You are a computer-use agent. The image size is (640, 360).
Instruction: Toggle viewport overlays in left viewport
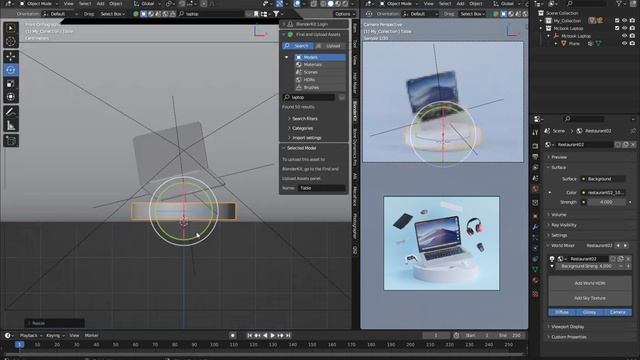[297, 4]
